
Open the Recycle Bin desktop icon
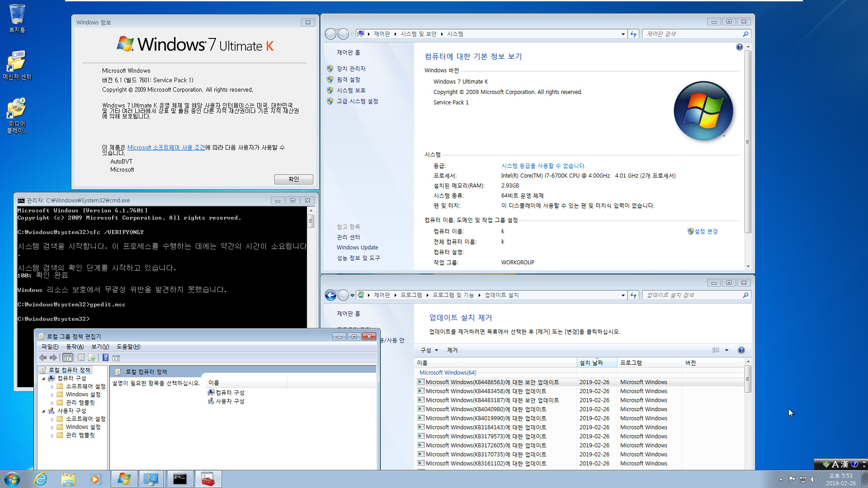[x=17, y=18]
